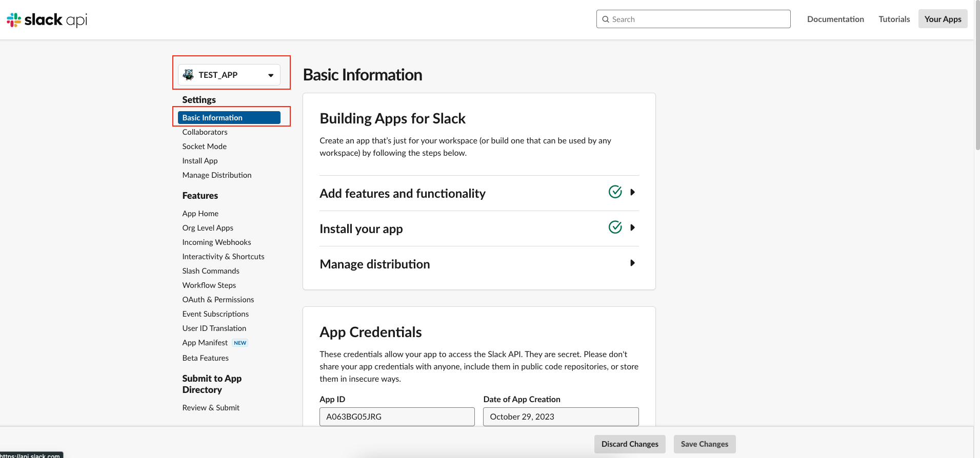Screen dimensions: 980x458
Task: Click the Basic Information page heading
Action: [363, 75]
